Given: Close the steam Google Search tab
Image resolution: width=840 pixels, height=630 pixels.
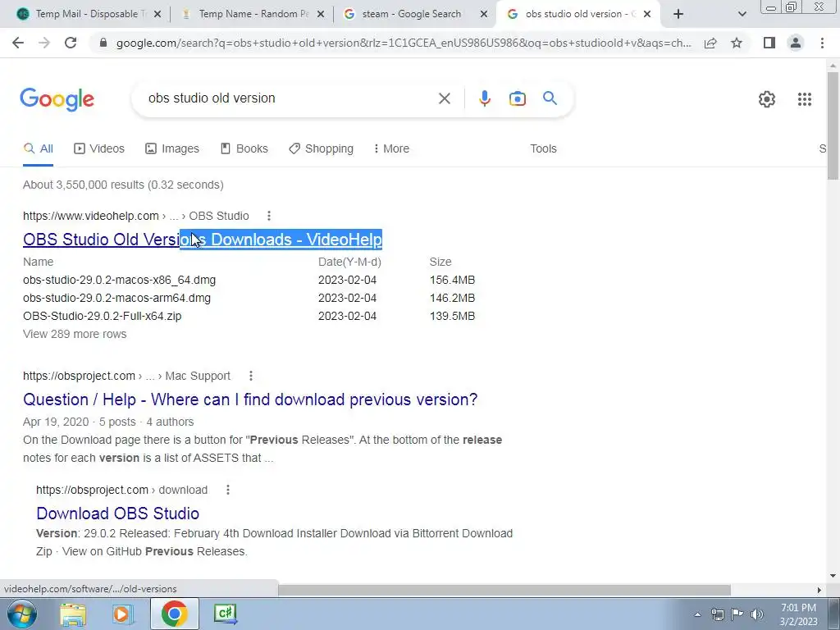Looking at the screenshot, I should pyautogui.click(x=484, y=15).
